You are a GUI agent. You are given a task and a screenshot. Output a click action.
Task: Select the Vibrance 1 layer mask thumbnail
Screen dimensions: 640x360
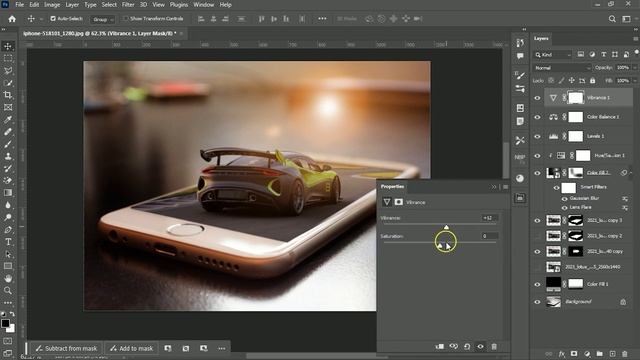click(x=576, y=98)
